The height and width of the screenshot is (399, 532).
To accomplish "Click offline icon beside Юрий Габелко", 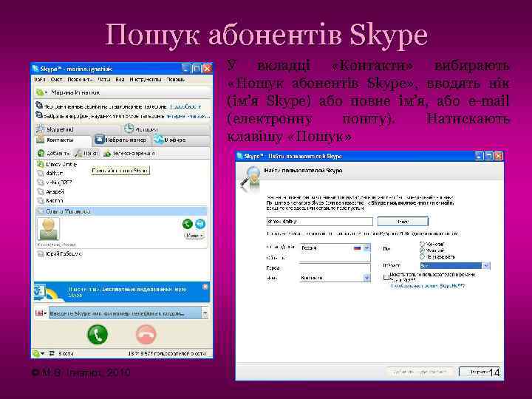I will [x=41, y=253].
